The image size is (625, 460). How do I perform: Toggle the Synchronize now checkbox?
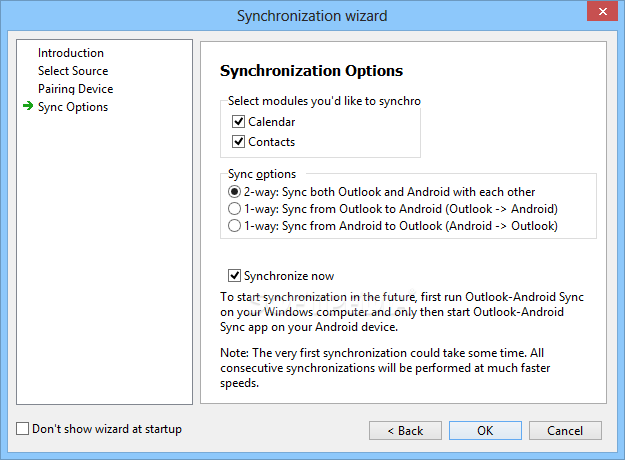234,275
